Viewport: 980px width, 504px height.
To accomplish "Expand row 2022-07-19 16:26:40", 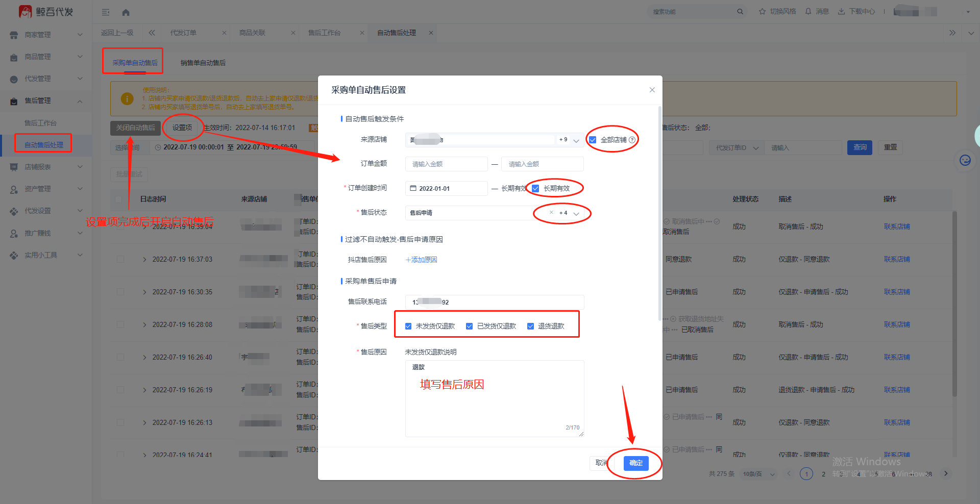I will click(144, 357).
